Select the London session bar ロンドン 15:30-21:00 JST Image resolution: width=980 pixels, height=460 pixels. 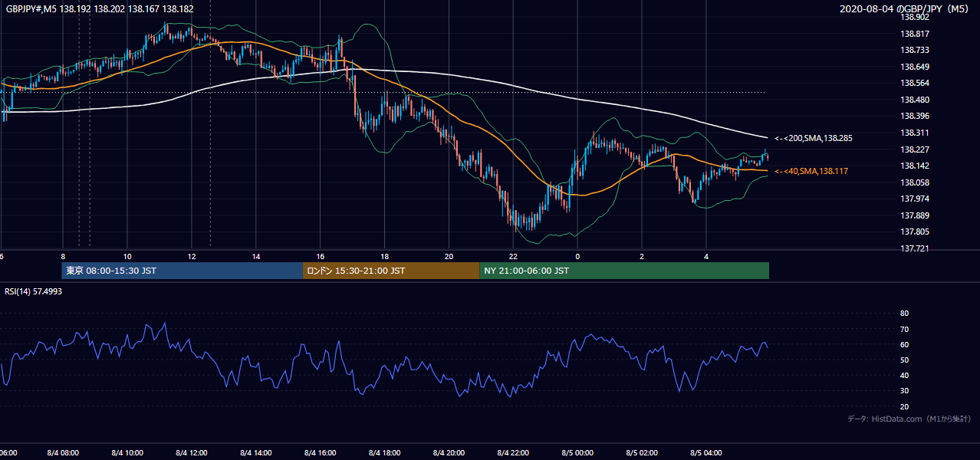coord(391,271)
